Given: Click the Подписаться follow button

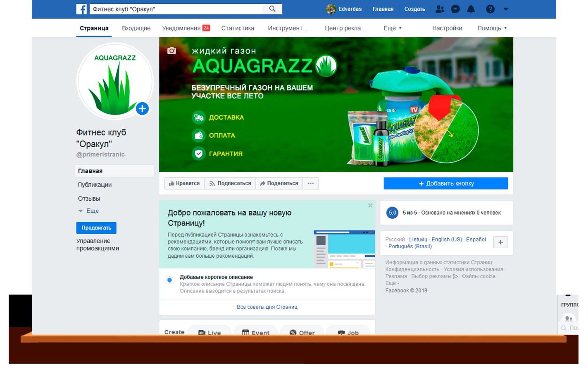Looking at the screenshot, I should point(230,183).
